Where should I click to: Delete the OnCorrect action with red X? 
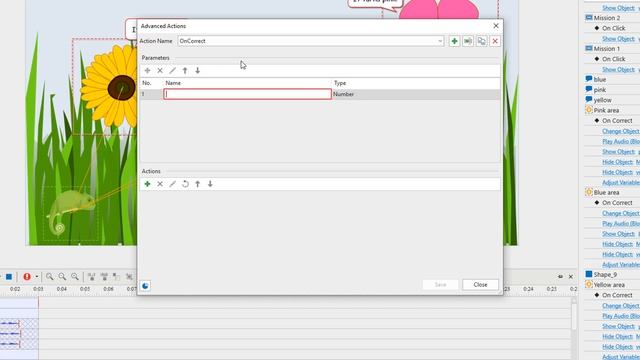(495, 41)
